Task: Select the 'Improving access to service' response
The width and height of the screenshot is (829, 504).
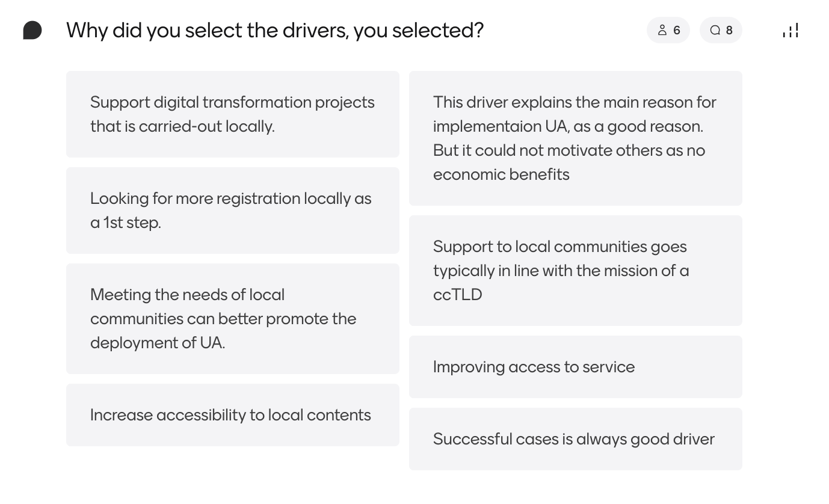Action: [576, 367]
